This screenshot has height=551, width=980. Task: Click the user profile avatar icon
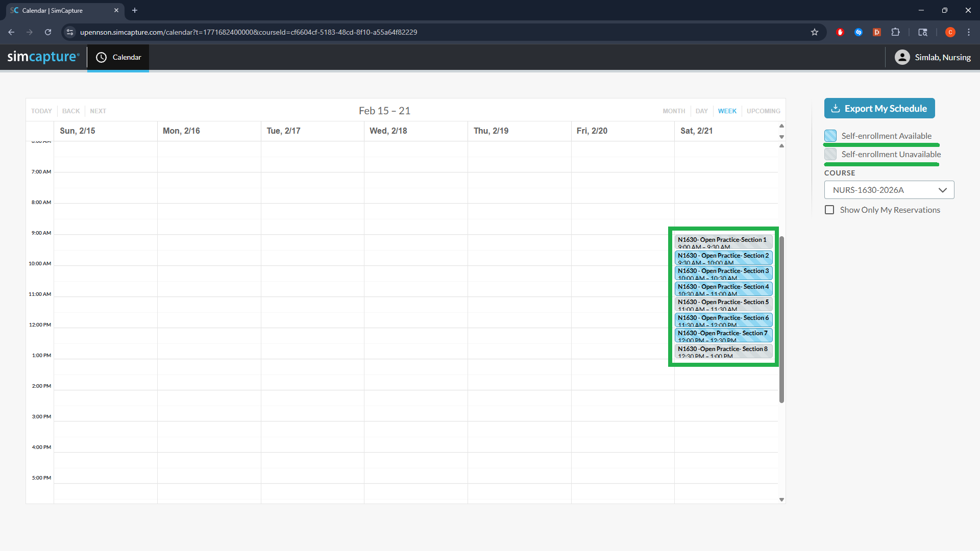902,57
